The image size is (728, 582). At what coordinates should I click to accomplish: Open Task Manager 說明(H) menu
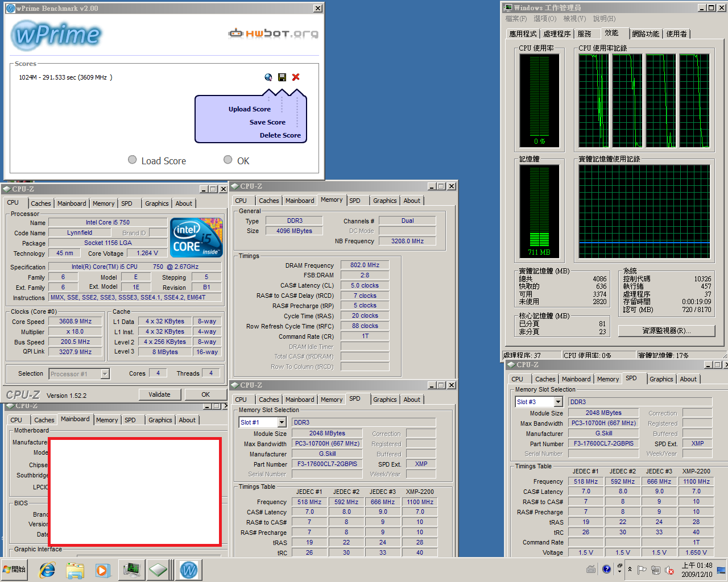604,19
